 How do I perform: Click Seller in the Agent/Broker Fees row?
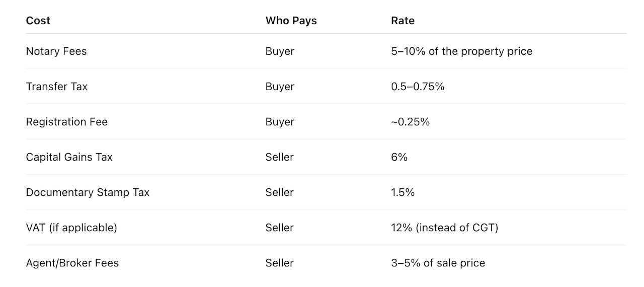(279, 263)
